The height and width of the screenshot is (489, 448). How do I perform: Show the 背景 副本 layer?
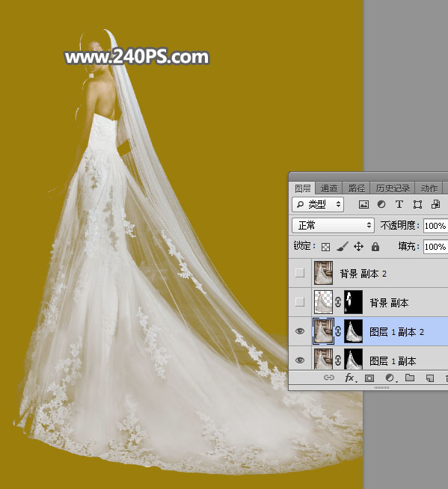(300, 302)
